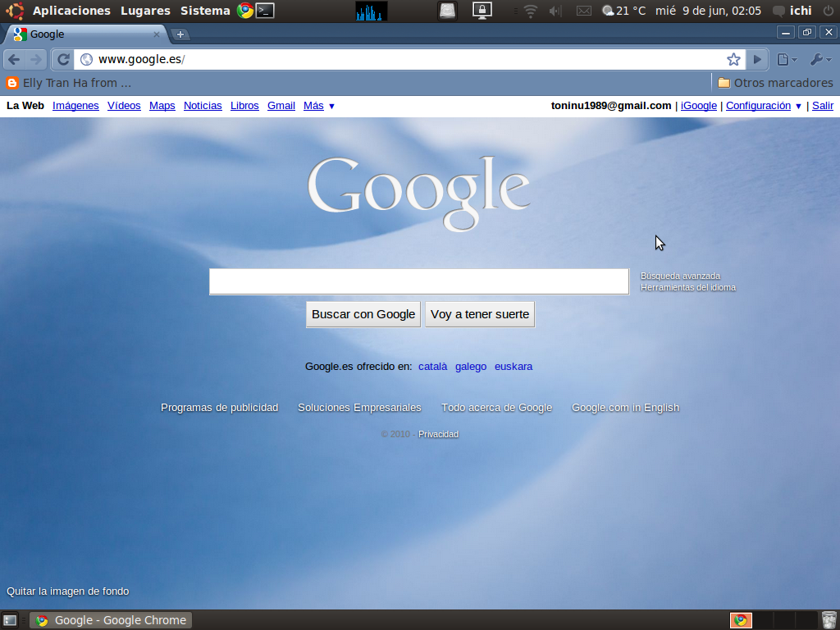Open the date and time calendar
The height and width of the screenshot is (630, 840).
coord(708,11)
